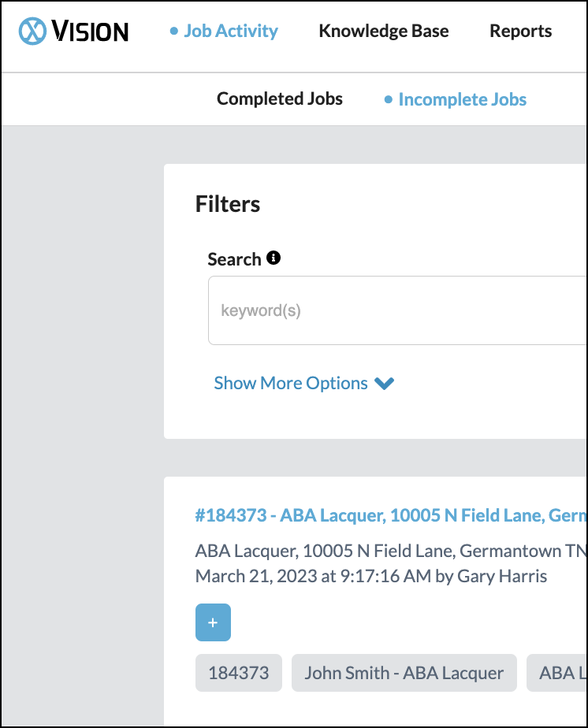This screenshot has height=728, width=588.
Task: Switch to Completed Jobs tab
Action: pos(280,99)
